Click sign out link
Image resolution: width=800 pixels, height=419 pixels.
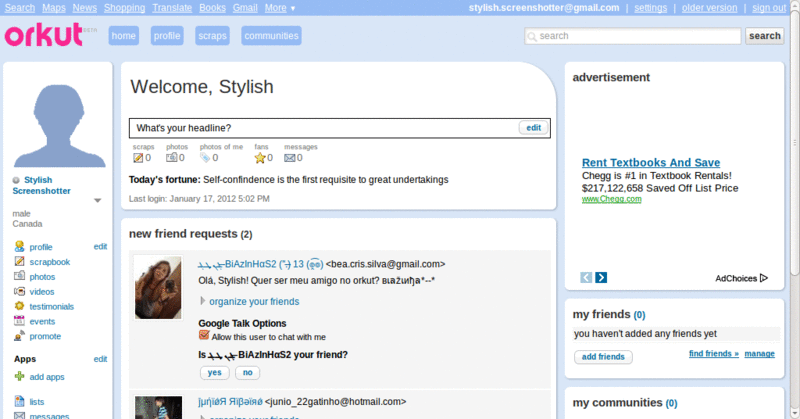(769, 8)
